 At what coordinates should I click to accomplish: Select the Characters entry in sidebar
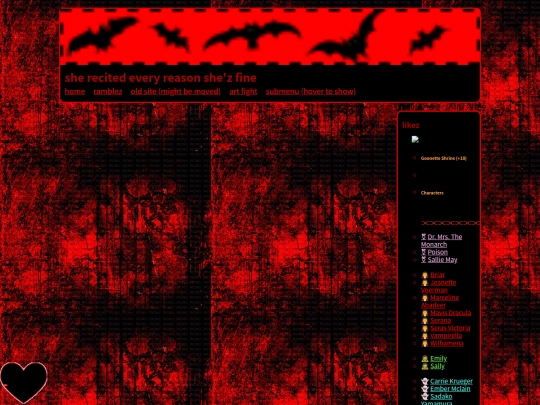tap(432, 193)
